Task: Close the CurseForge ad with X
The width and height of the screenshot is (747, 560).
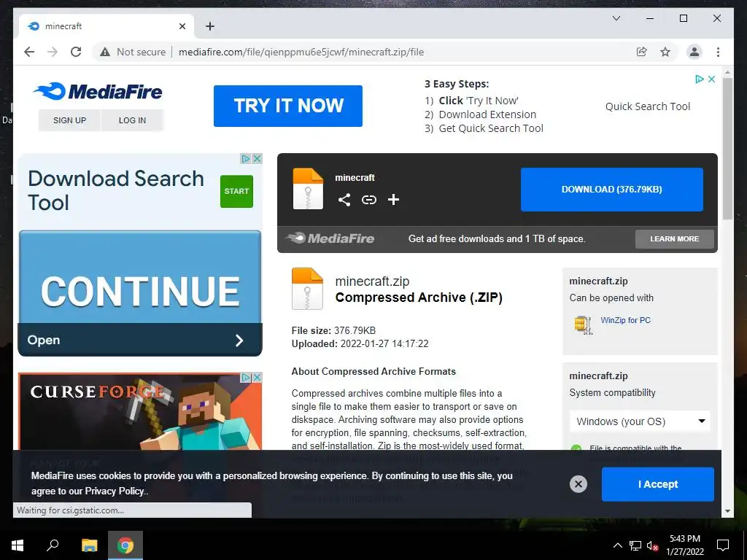Action: point(258,377)
